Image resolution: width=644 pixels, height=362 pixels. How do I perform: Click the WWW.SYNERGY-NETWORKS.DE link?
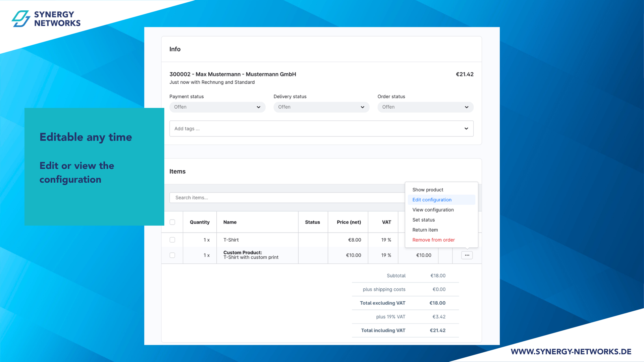click(571, 352)
